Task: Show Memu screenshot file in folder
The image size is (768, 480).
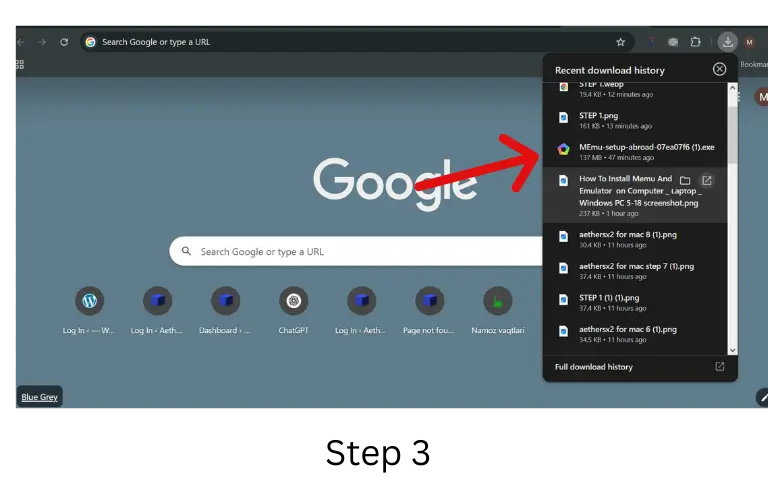Action: click(685, 181)
